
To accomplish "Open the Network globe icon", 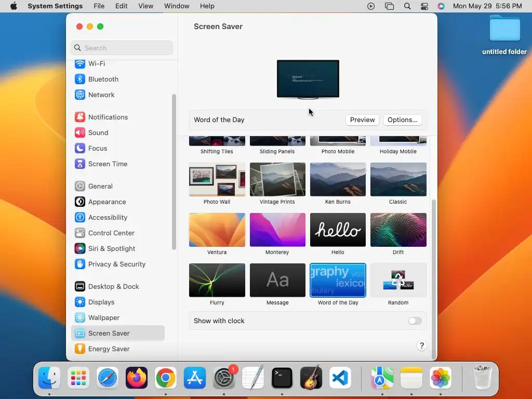I will (x=79, y=95).
